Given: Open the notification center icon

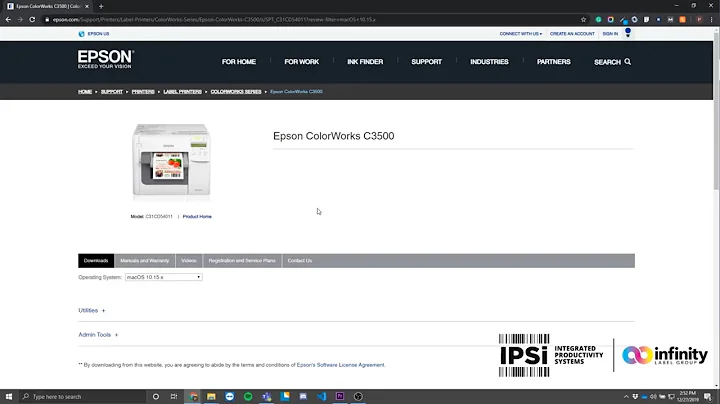Looking at the screenshot, I should pos(708,397).
